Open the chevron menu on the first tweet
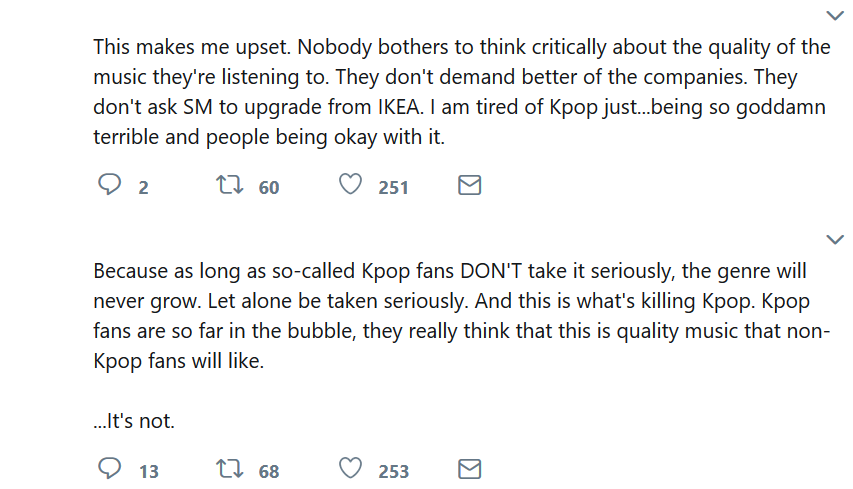Image resolution: width=853 pixels, height=489 pixels. pos(835,15)
